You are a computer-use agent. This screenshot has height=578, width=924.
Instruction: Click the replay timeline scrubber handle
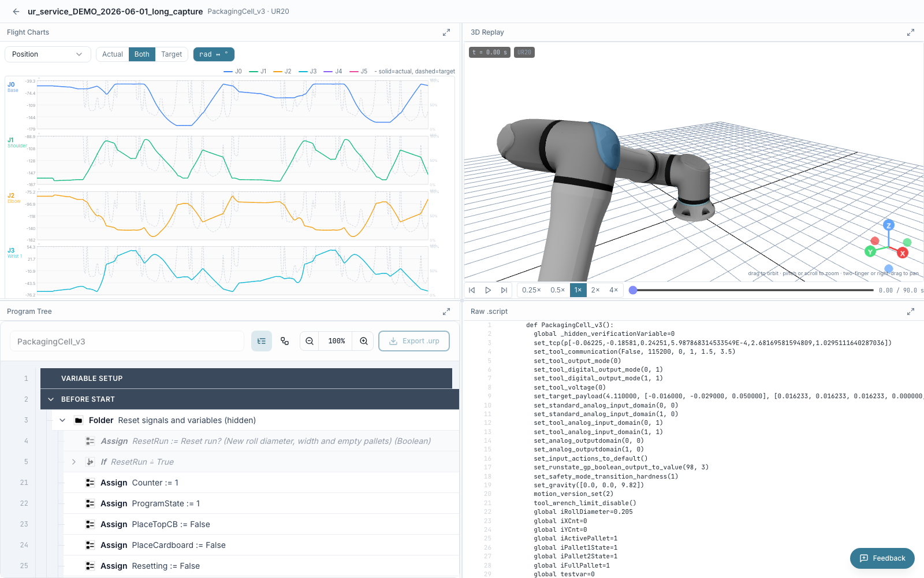633,290
